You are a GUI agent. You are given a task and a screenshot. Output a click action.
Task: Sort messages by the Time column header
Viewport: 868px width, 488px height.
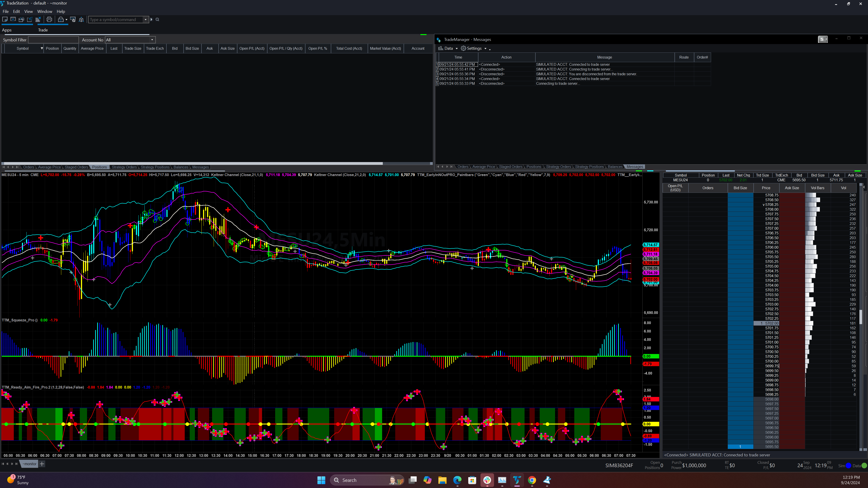(458, 57)
